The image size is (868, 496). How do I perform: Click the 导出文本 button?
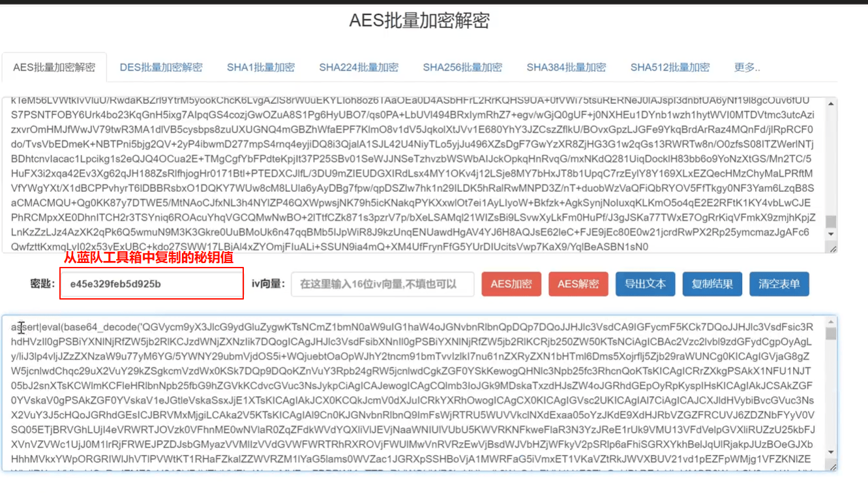(646, 284)
